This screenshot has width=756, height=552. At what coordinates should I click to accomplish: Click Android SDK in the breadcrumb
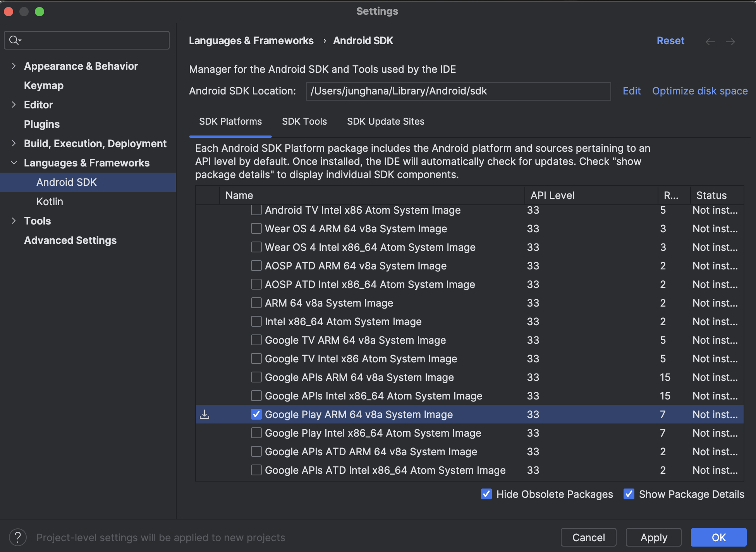[x=363, y=41]
